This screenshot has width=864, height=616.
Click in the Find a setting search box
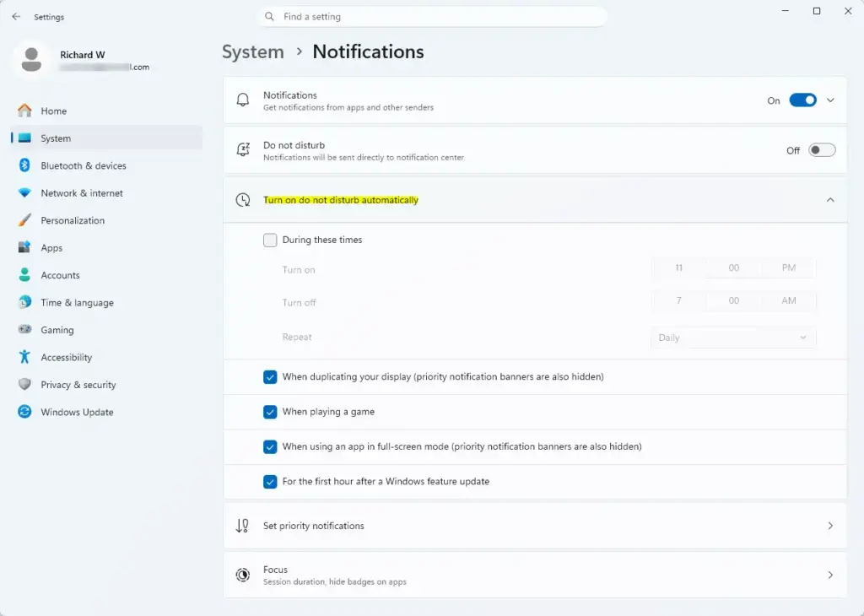click(x=433, y=17)
